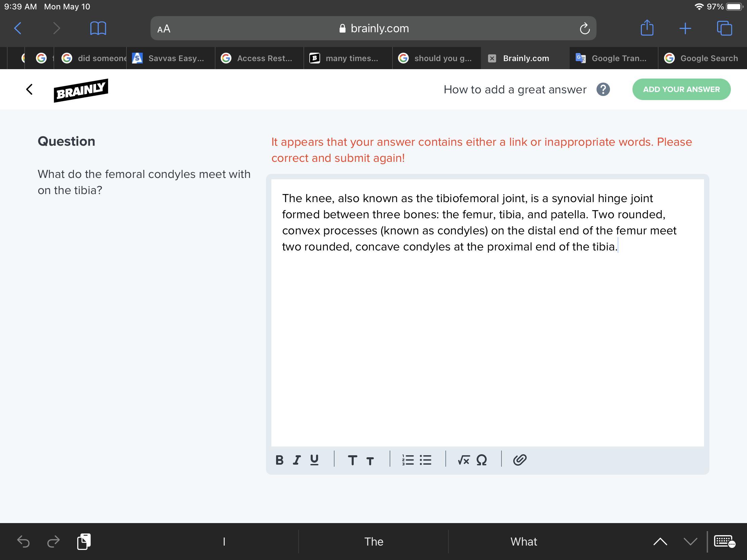The width and height of the screenshot is (747, 560).
Task: Click the ADD YOUR ANSWER button
Action: click(681, 89)
